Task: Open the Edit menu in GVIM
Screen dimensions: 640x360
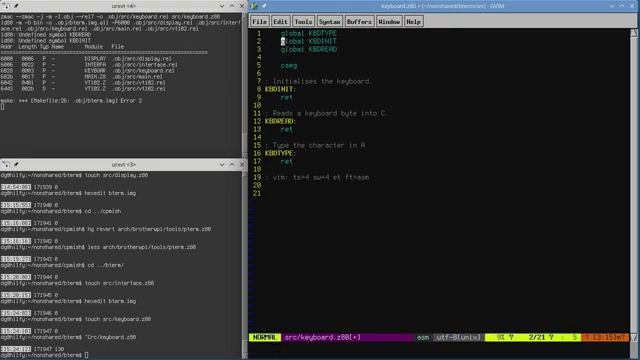Action: (x=280, y=22)
